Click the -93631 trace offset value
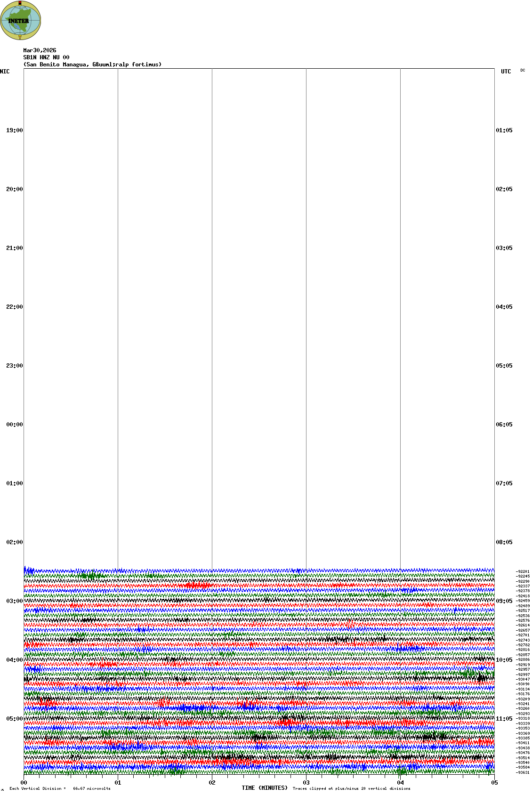Screen dimensions: 532x795 (523, 772)
